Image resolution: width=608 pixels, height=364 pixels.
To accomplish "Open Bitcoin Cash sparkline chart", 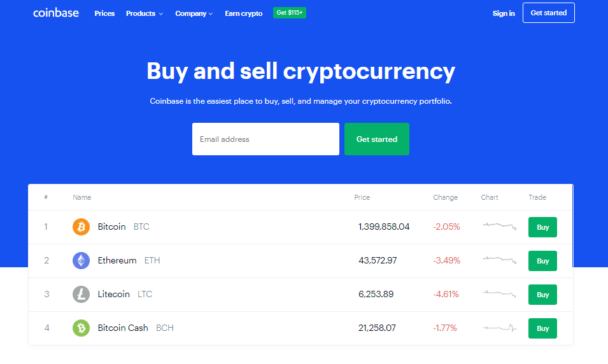I will (499, 328).
